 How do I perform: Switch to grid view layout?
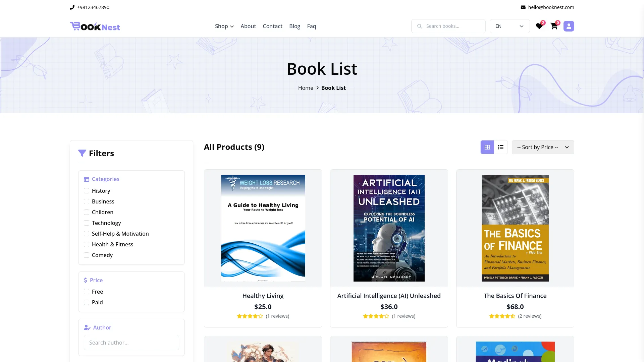487,147
